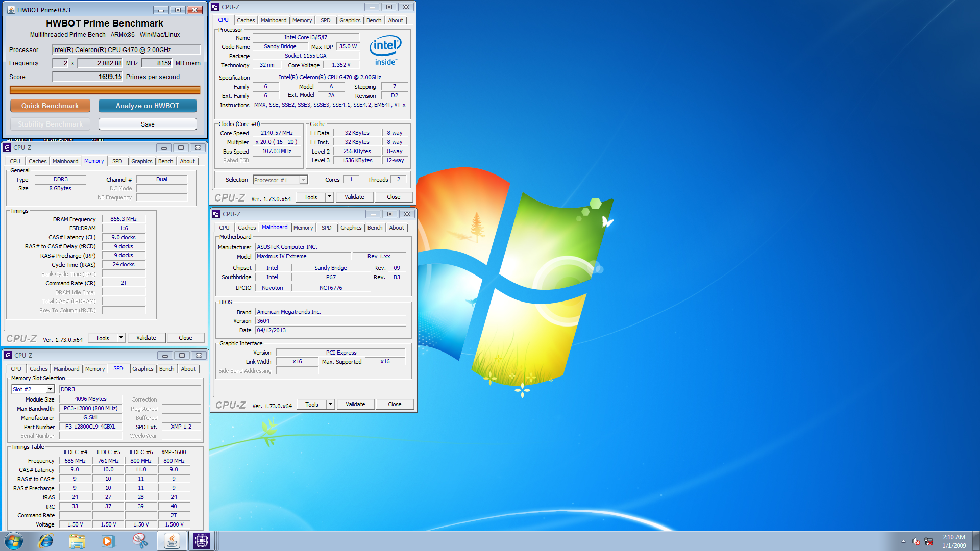Click the title bar icon of CPU-Z Mainboard window

click(217, 214)
